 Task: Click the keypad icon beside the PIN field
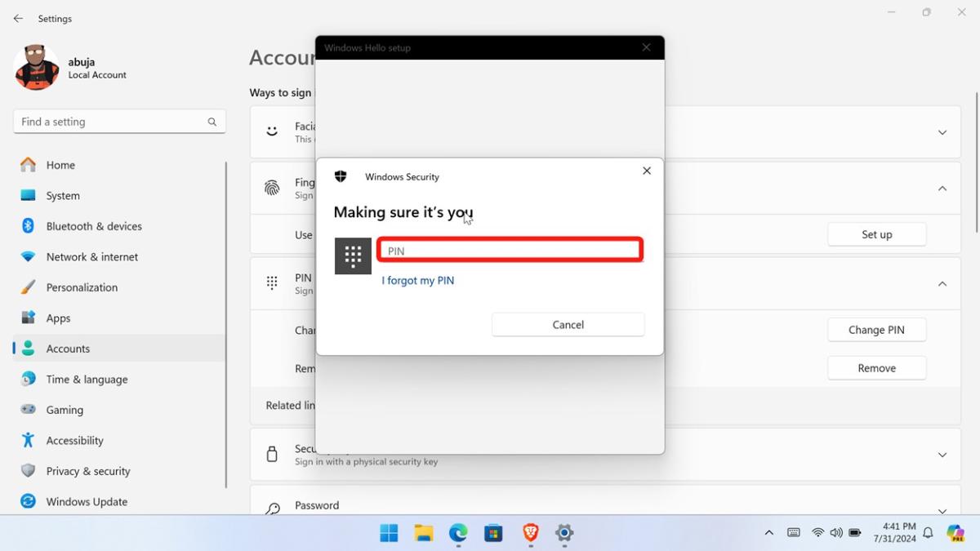[x=352, y=256]
